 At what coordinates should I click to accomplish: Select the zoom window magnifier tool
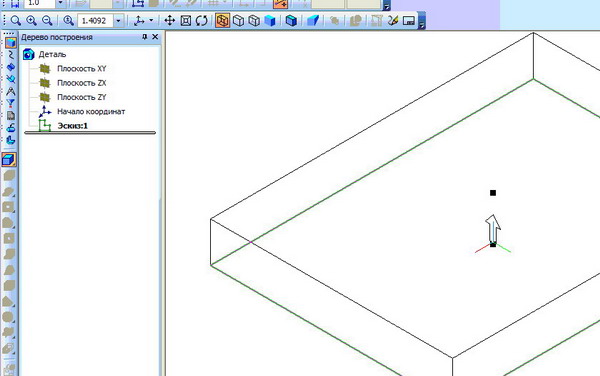point(16,21)
